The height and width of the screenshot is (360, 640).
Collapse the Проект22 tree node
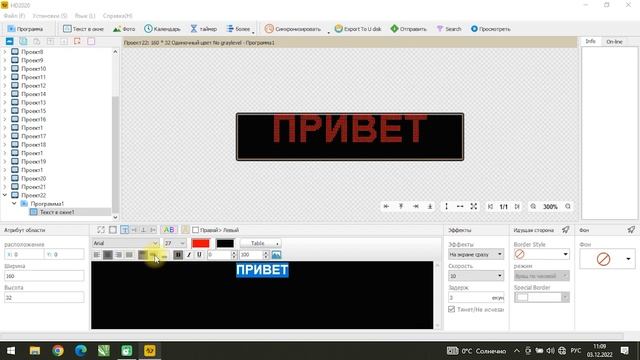pyautogui.click(x=5, y=195)
